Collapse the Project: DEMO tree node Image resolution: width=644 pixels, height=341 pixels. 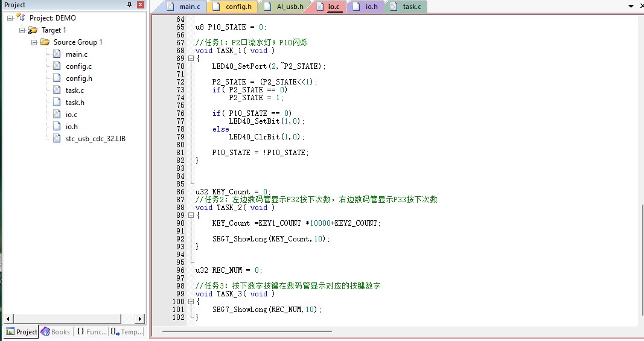10,18
